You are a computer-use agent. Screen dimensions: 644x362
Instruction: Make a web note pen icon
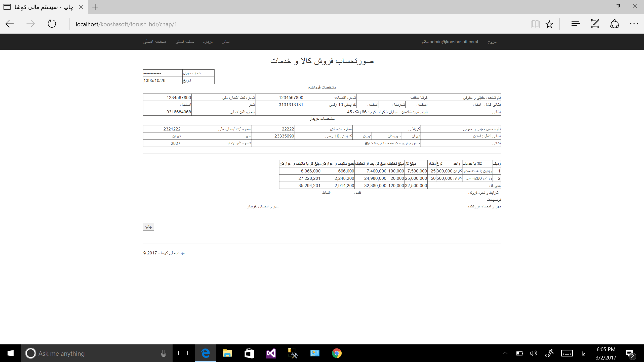595,24
